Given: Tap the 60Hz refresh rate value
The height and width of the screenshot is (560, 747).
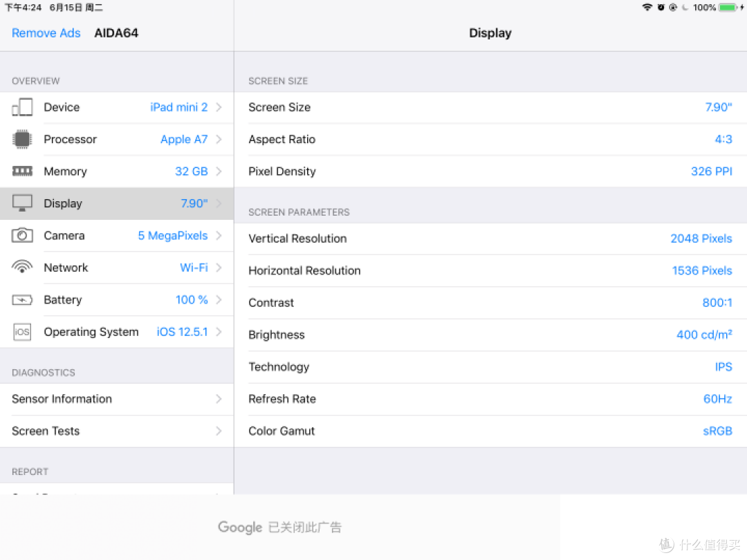Looking at the screenshot, I should coord(718,399).
